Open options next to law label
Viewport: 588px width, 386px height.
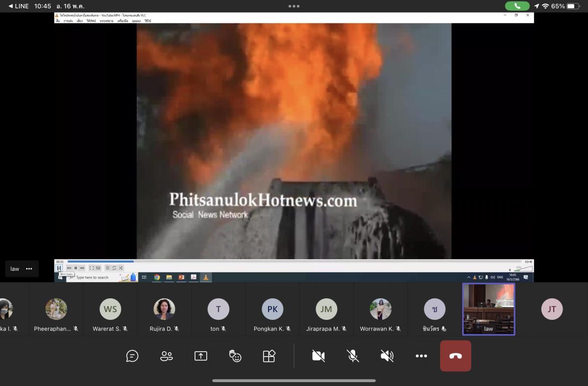pyautogui.click(x=29, y=269)
